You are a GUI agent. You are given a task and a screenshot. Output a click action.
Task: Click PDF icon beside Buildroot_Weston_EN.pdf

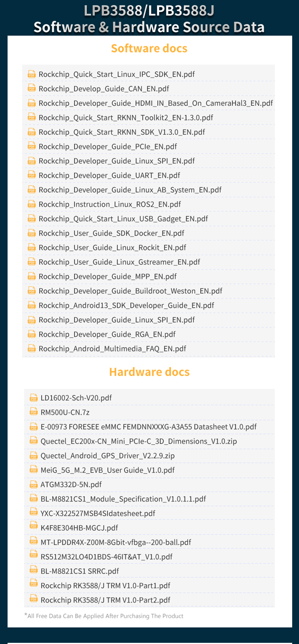click(31, 291)
